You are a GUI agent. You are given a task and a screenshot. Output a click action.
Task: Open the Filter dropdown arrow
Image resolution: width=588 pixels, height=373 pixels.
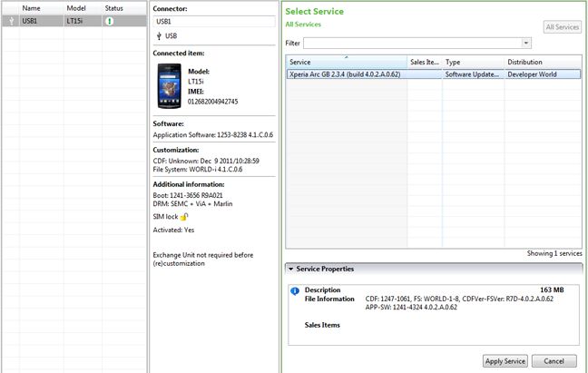point(526,44)
